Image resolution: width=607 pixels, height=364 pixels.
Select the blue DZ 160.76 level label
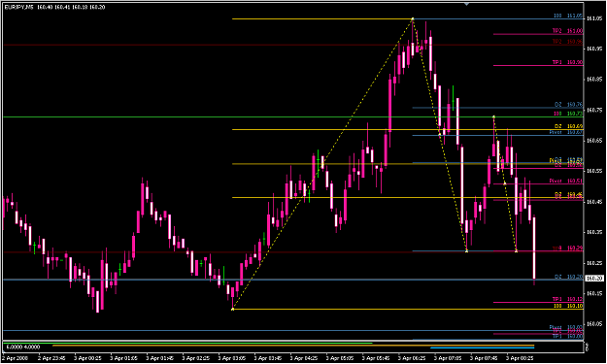click(x=568, y=105)
